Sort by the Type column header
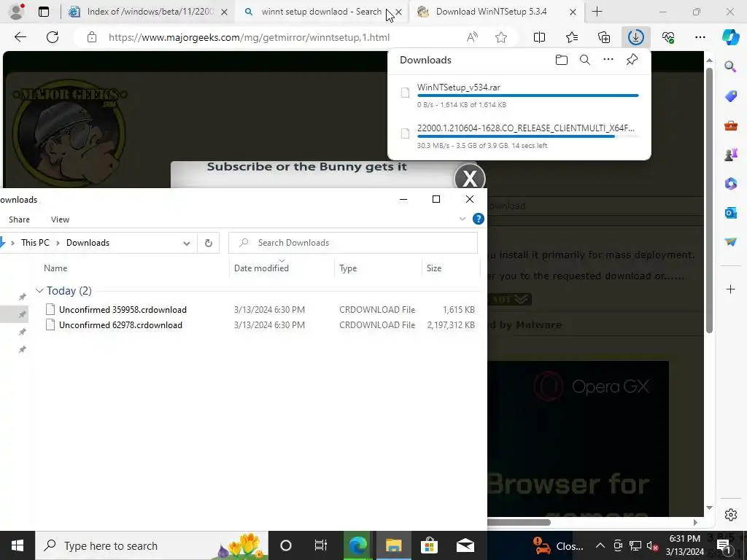This screenshot has width=747, height=560. coord(348,268)
